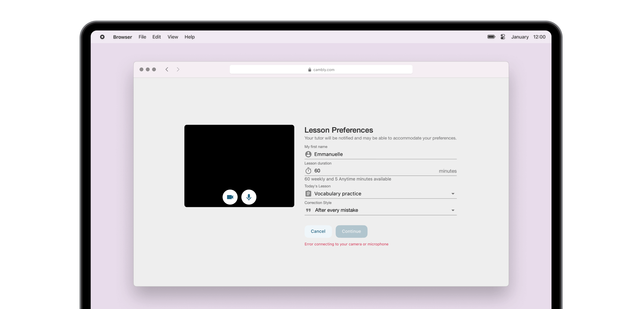The height and width of the screenshot is (309, 644).
Task: Mute the microphone in the video preview
Action: click(249, 197)
